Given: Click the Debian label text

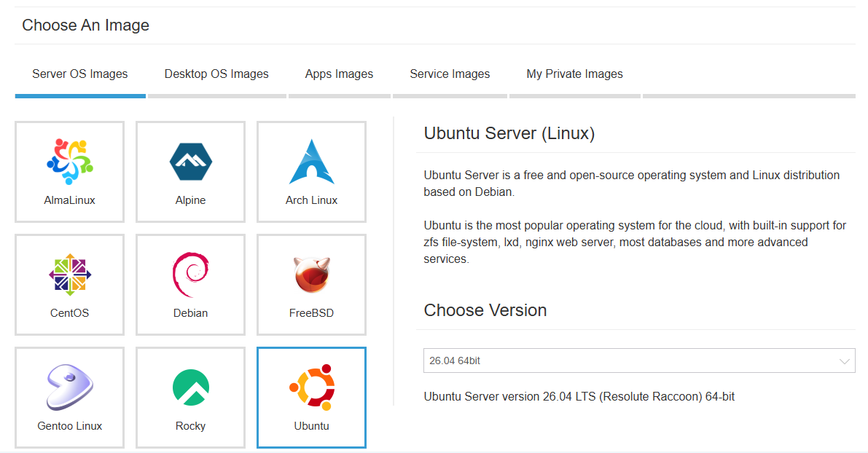Looking at the screenshot, I should pos(190,313).
